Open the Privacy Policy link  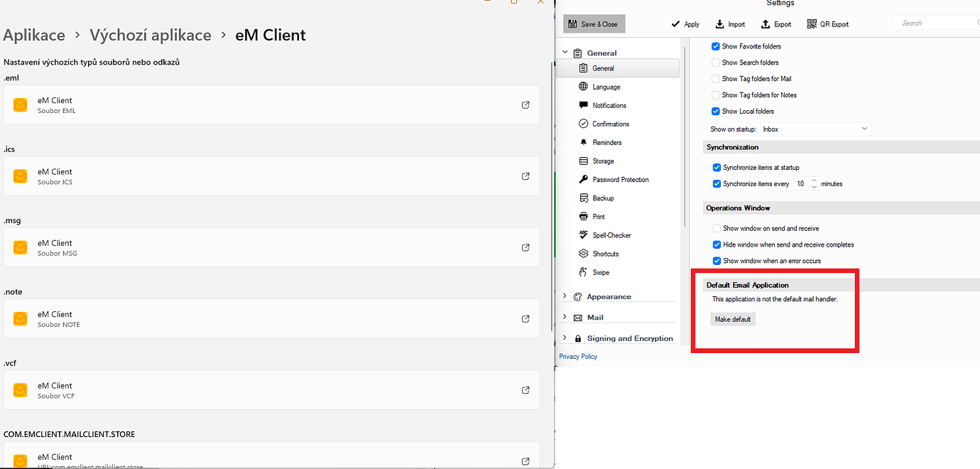point(577,356)
